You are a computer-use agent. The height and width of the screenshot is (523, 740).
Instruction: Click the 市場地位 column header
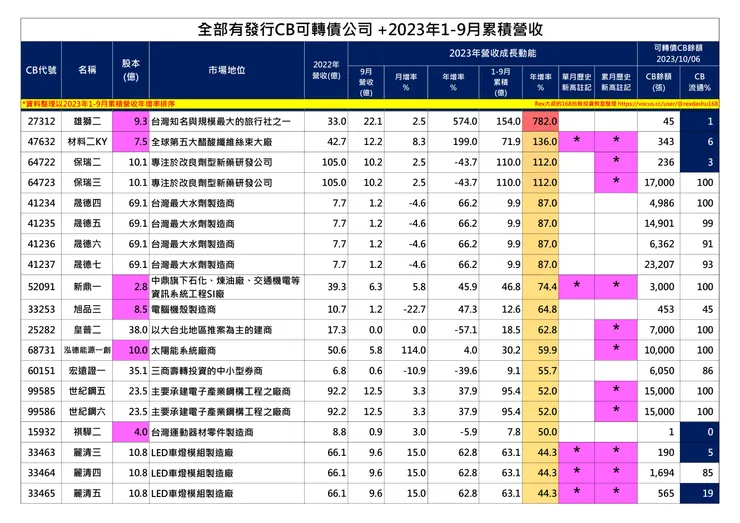tap(227, 70)
